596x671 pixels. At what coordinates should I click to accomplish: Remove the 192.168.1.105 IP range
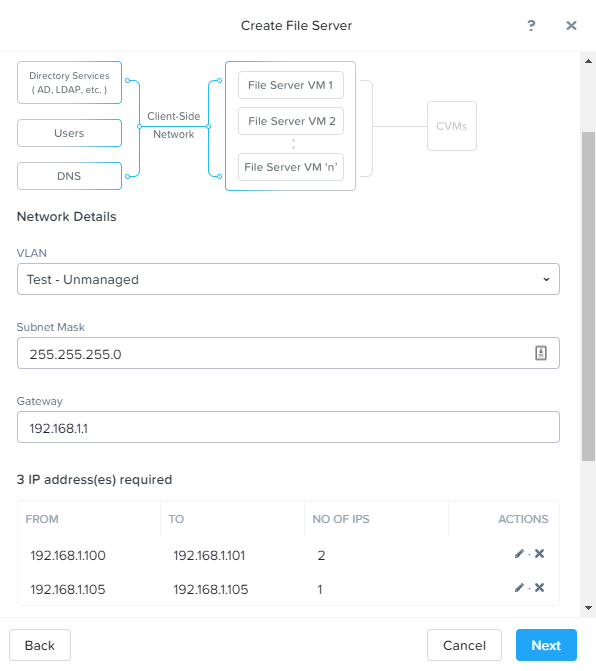click(x=540, y=588)
